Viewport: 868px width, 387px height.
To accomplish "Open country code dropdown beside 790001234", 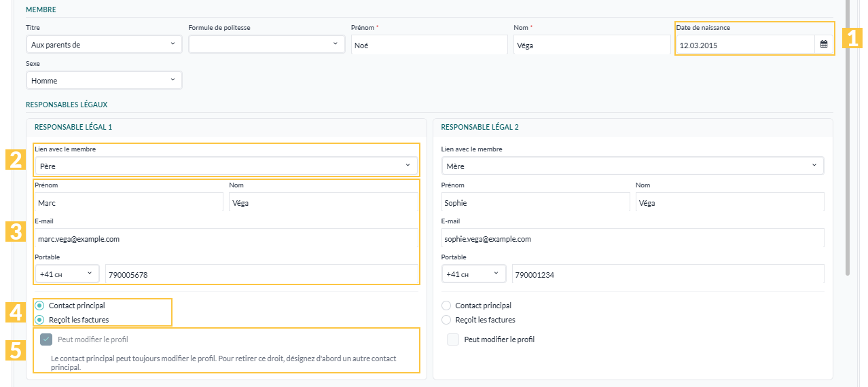I will coord(473,274).
